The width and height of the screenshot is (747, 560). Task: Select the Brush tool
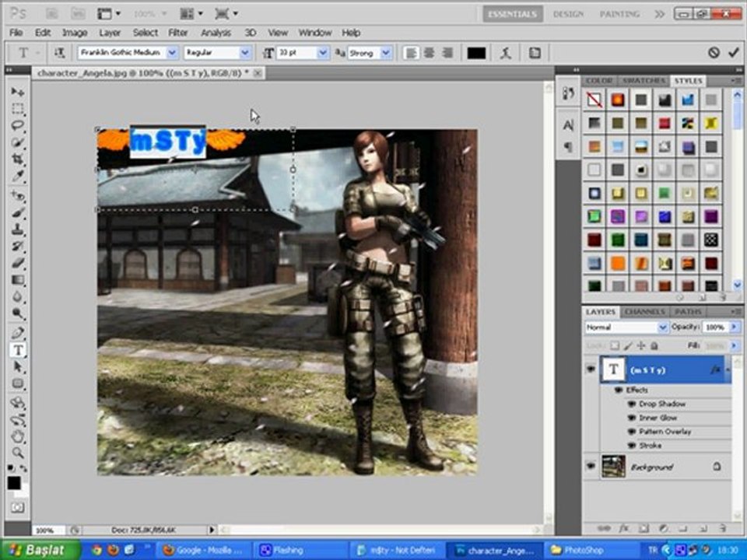[x=18, y=212]
